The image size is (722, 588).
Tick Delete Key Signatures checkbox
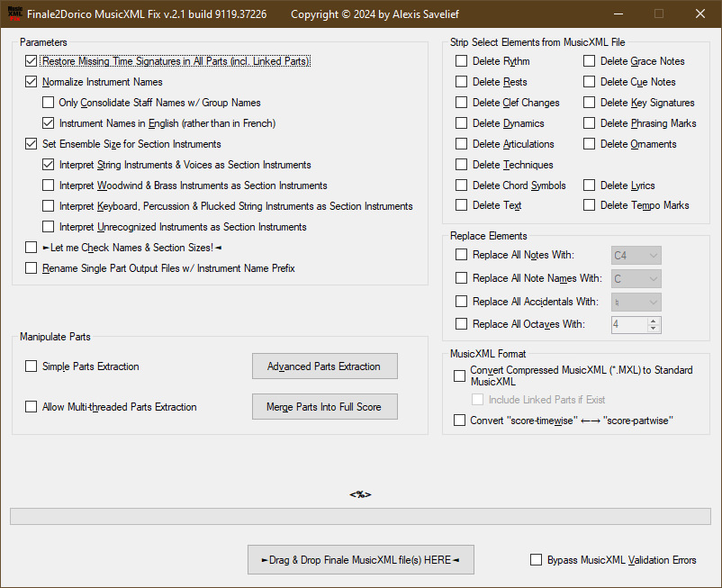click(x=589, y=103)
